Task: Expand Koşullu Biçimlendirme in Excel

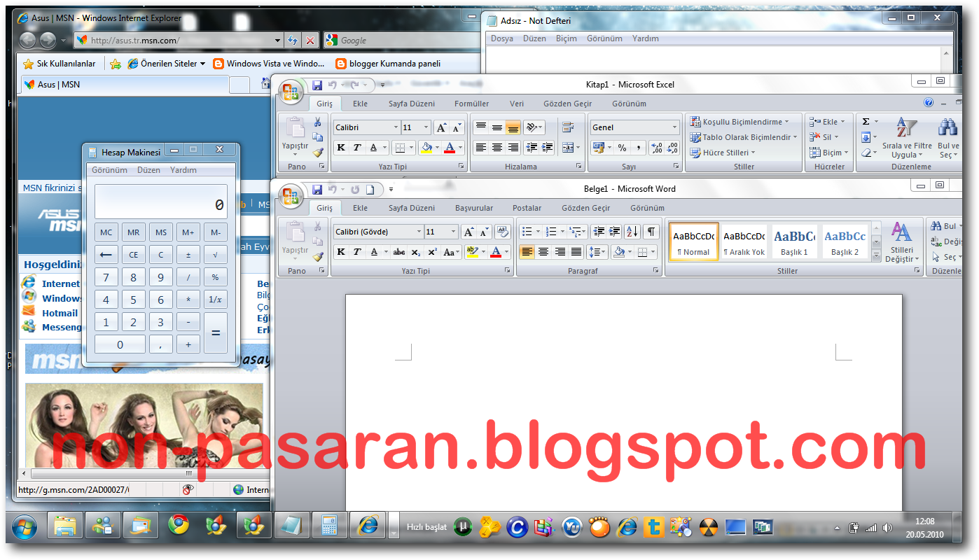Action: coord(740,122)
